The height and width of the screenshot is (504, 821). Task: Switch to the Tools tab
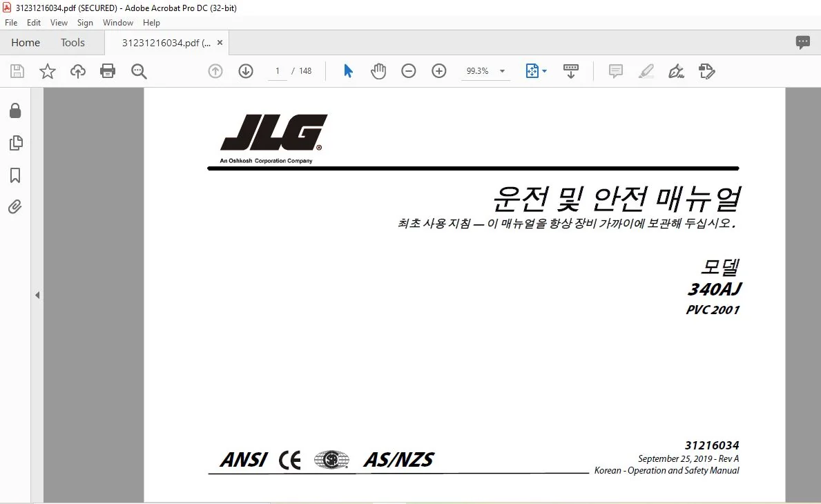point(73,42)
